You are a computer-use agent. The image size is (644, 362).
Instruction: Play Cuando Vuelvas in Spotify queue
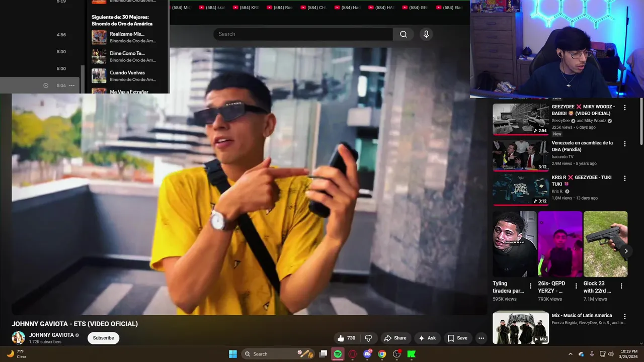point(127,72)
